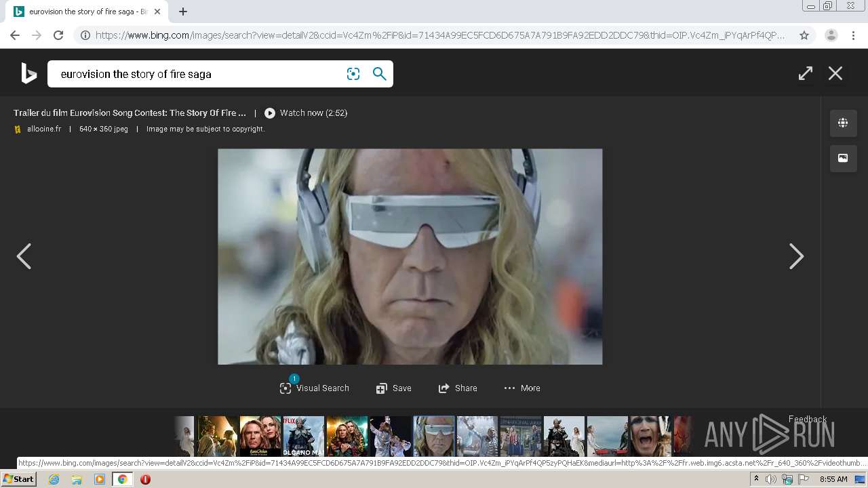Show hidden system tray icons

(x=756, y=479)
